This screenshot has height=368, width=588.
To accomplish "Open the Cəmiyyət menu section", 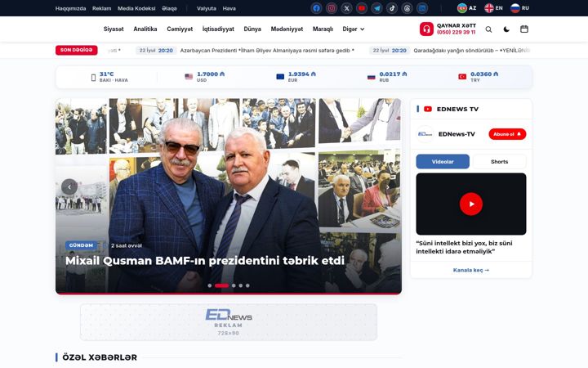I will (x=180, y=29).
